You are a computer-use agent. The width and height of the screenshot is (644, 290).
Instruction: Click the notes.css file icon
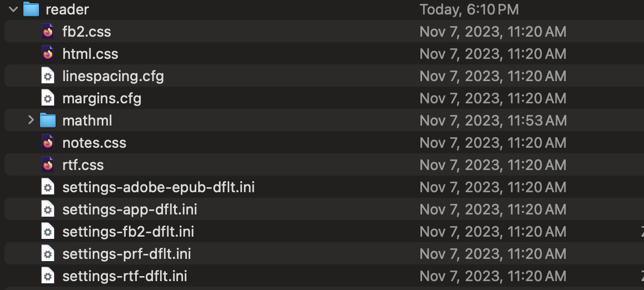point(48,143)
